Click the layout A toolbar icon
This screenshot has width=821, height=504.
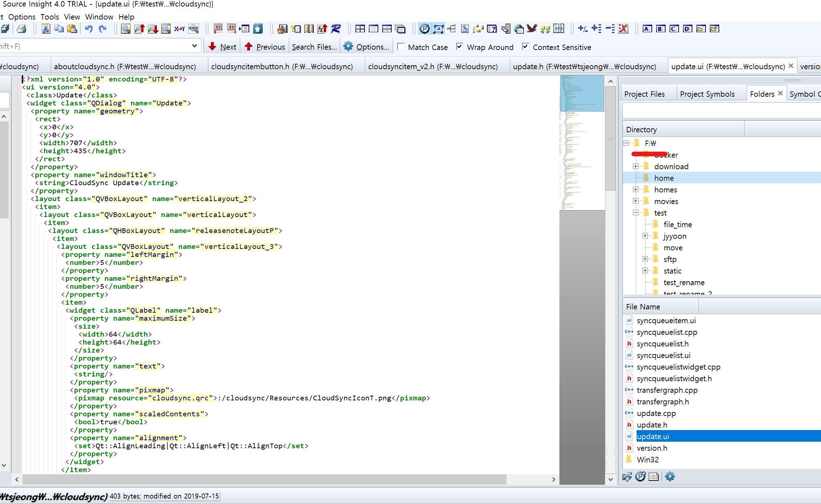point(647,29)
